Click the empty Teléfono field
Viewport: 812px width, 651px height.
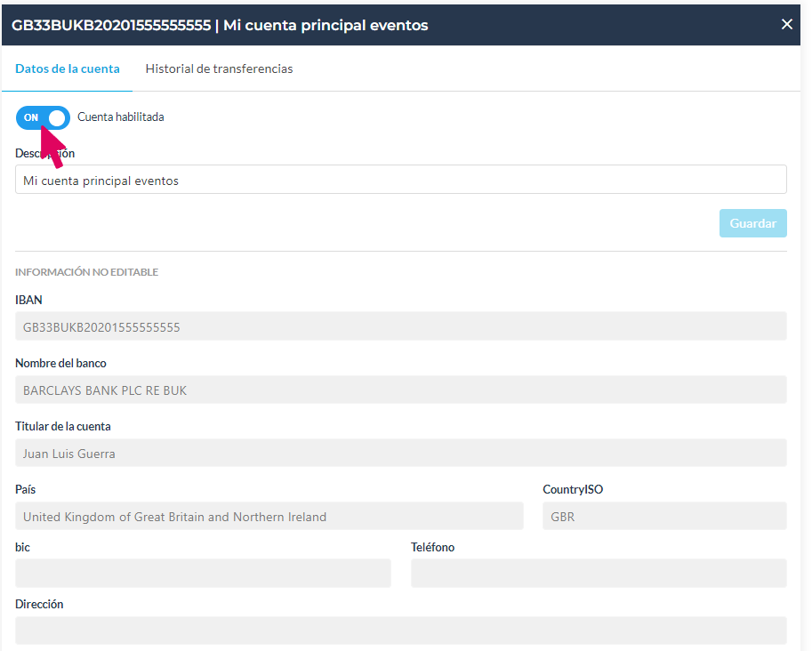pyautogui.click(x=599, y=574)
